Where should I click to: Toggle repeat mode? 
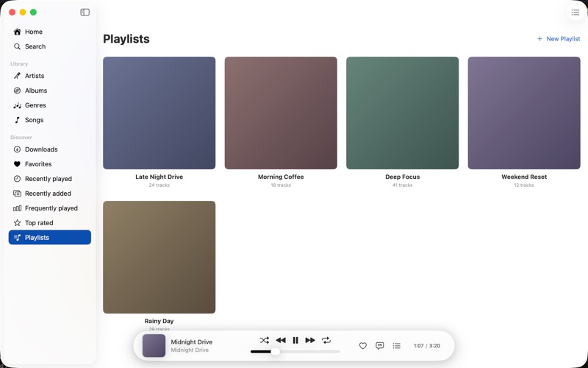click(x=326, y=340)
